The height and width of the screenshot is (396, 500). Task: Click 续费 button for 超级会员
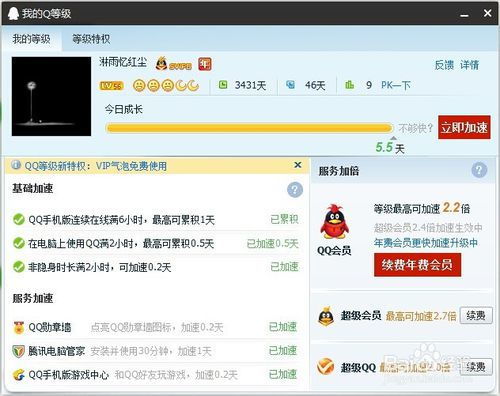pyautogui.click(x=476, y=315)
